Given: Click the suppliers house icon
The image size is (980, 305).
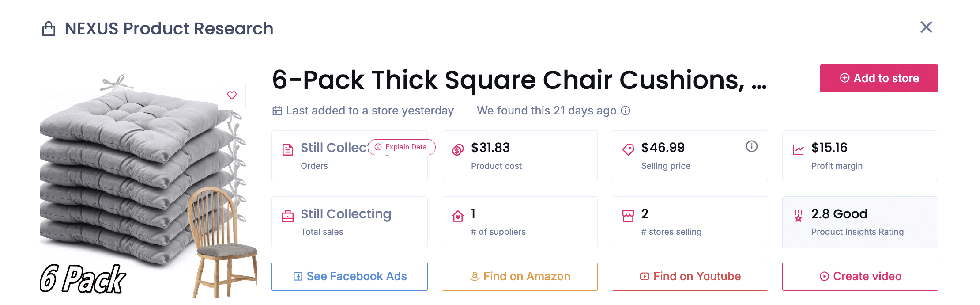Looking at the screenshot, I should tap(458, 216).
